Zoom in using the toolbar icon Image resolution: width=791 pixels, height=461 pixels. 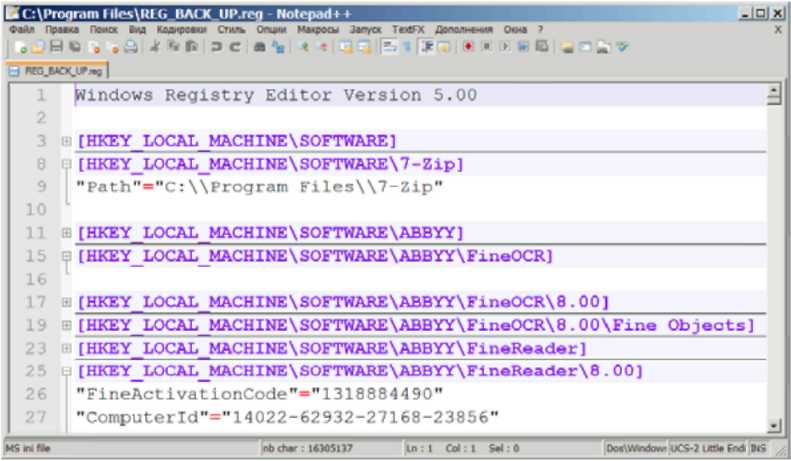(x=304, y=47)
